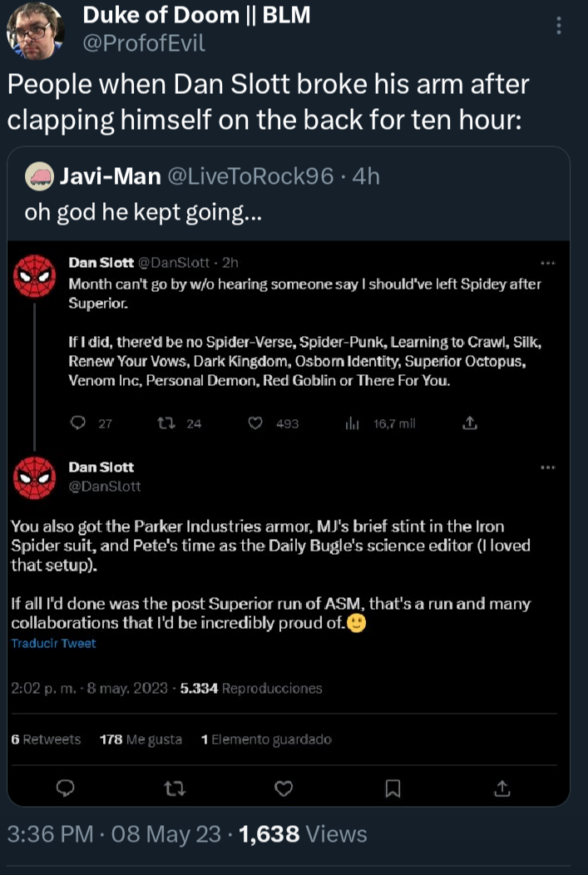The height and width of the screenshot is (875, 588).
Task: Open the more options dots beside second Dan Slott tweet
Action: point(547,467)
